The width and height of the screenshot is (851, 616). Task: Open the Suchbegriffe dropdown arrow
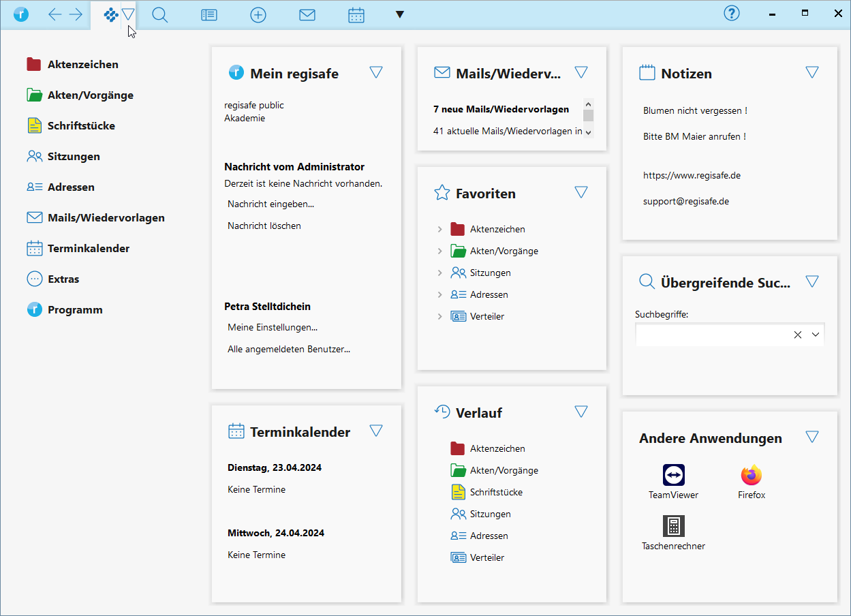816,335
